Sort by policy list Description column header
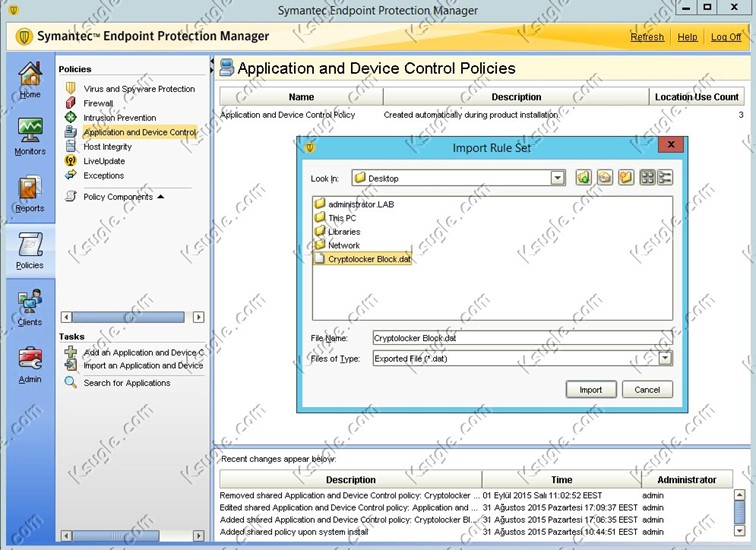 [x=516, y=97]
